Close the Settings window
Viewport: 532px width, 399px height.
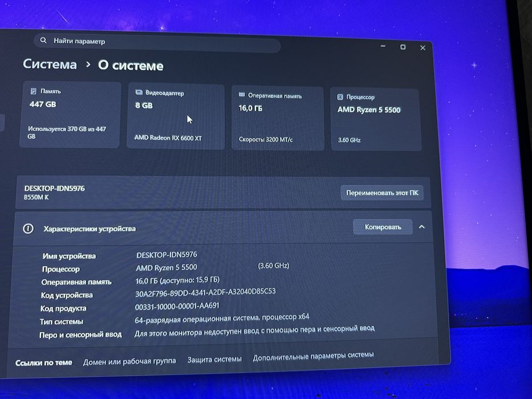[423, 48]
